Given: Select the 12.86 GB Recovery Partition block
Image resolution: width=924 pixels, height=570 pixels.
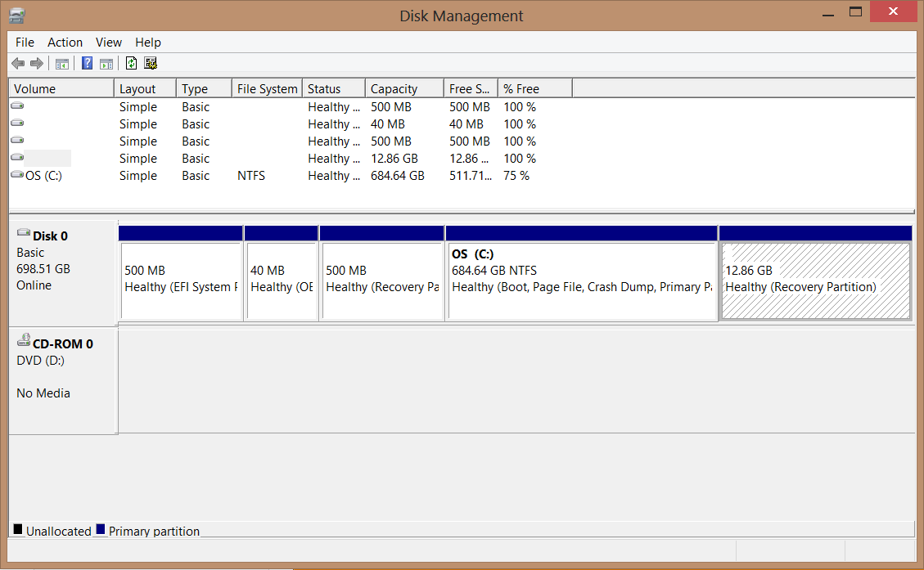Looking at the screenshot, I should pos(815,280).
